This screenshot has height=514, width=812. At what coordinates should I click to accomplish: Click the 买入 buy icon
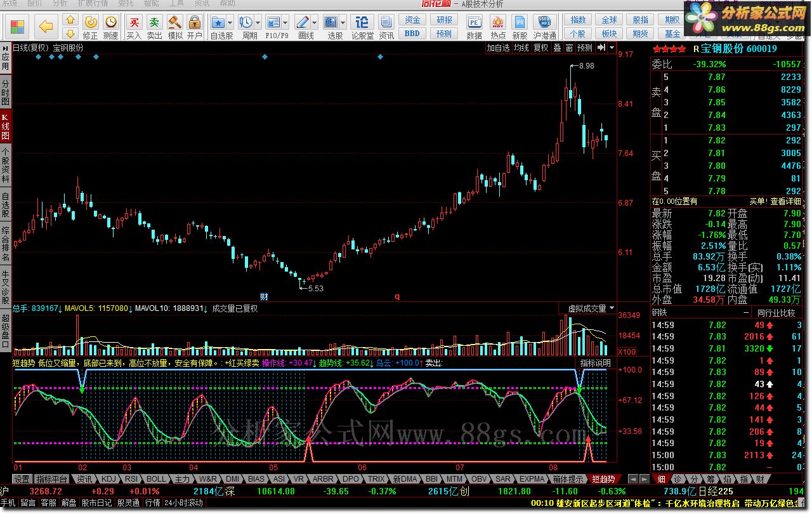click(x=134, y=27)
